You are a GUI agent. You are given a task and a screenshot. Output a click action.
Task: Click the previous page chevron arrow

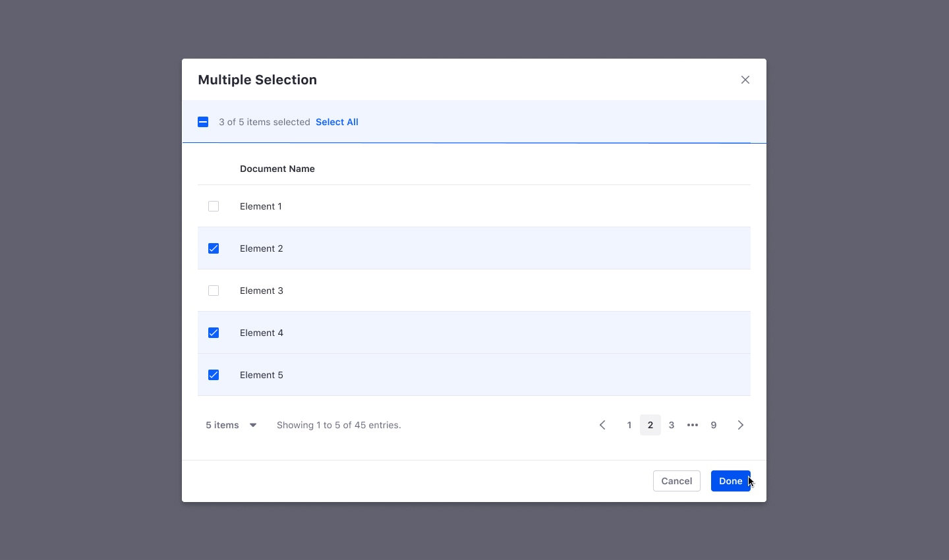click(x=602, y=425)
